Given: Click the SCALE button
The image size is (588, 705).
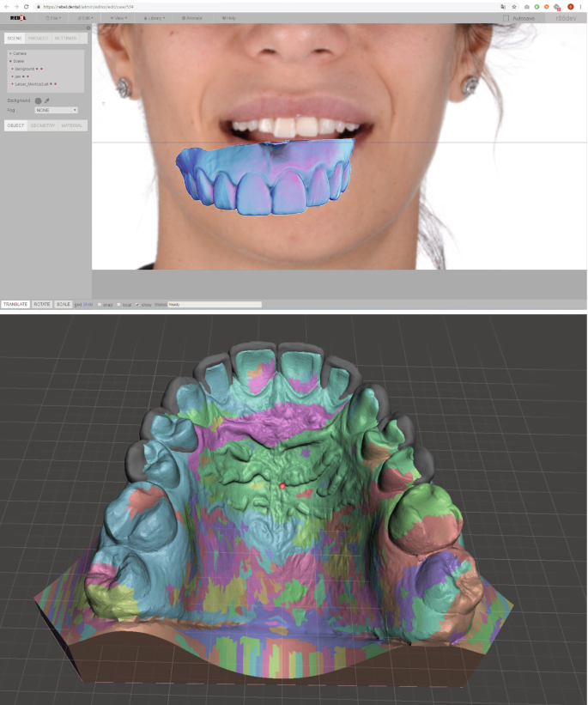Looking at the screenshot, I should [63, 304].
